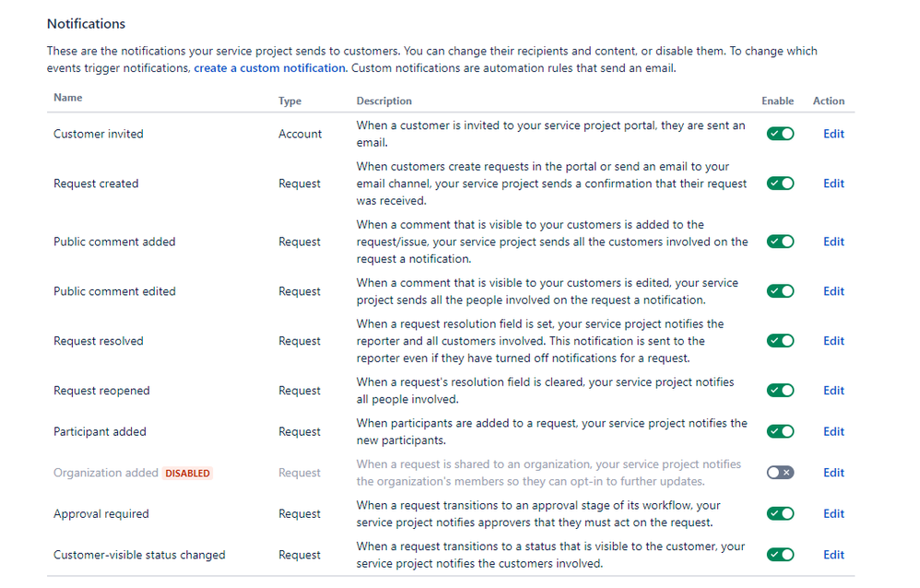Click the Name column header
Screen dimensions: 920x588
66,98
